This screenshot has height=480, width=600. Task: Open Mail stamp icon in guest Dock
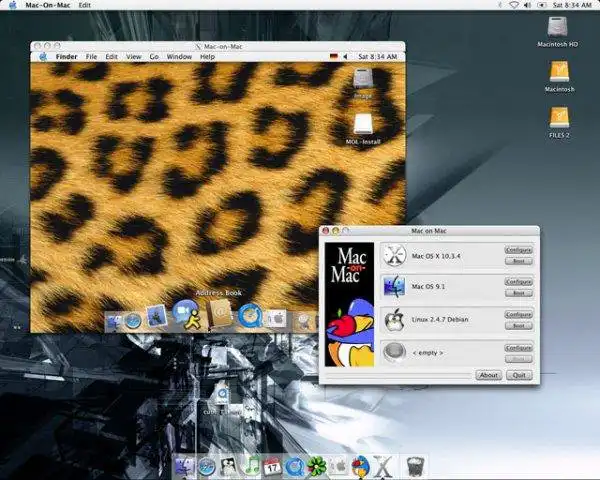coord(157,317)
